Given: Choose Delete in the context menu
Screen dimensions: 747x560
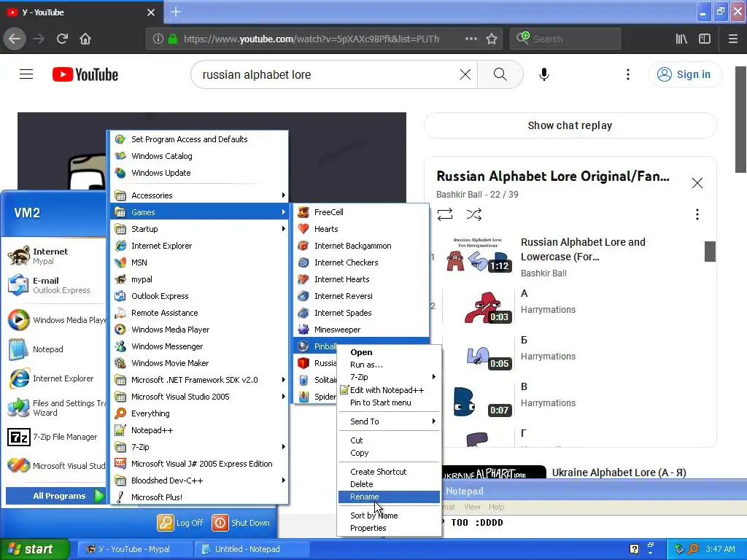Looking at the screenshot, I should (x=390, y=484).
